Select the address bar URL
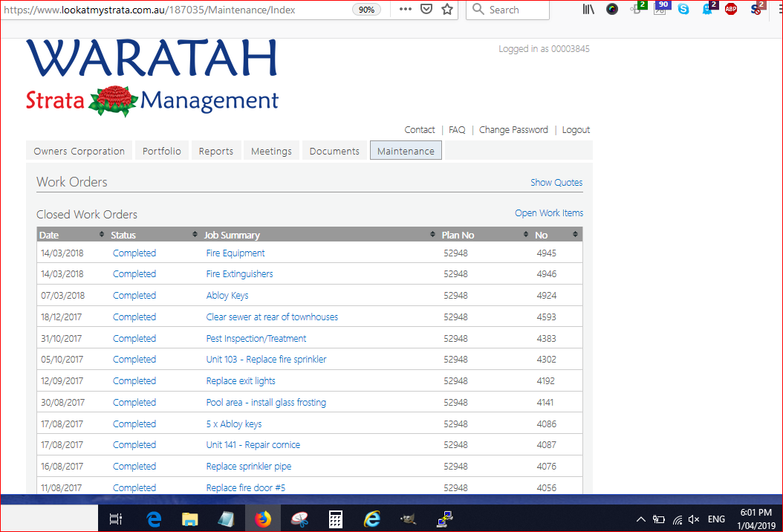The image size is (783, 532). click(x=150, y=10)
